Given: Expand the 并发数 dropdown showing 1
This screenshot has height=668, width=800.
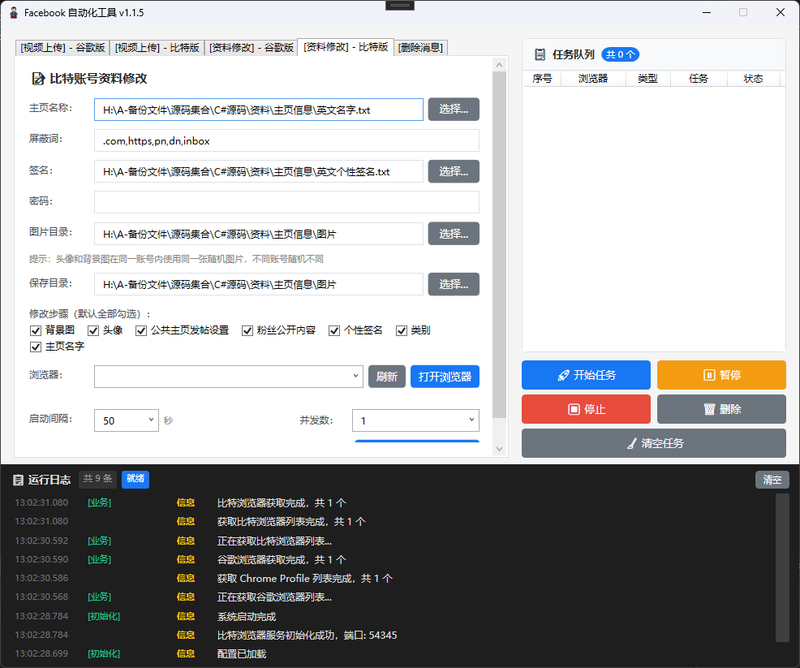Looking at the screenshot, I should (415, 420).
